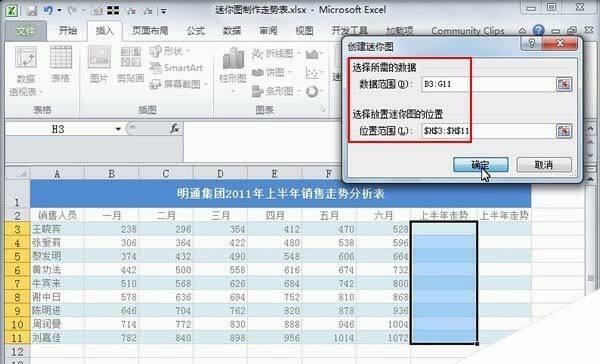Collapse the data range (数据范围) selector icon
The image size is (600, 364).
pyautogui.click(x=564, y=84)
